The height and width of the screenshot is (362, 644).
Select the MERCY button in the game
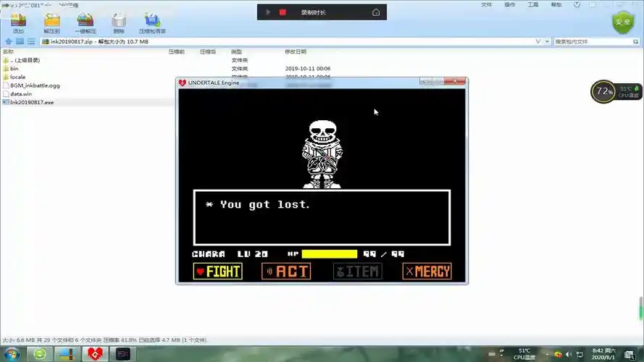tap(427, 271)
